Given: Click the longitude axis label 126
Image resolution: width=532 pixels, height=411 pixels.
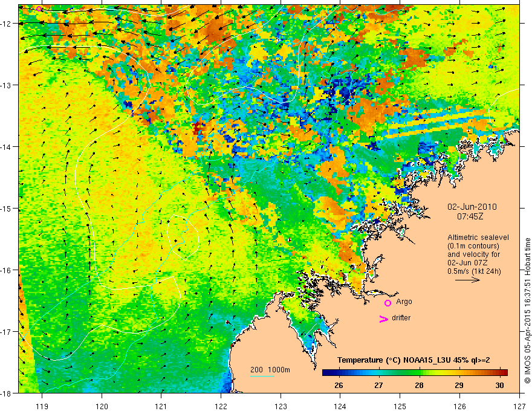Looking at the screenshot, I should 459,406.
